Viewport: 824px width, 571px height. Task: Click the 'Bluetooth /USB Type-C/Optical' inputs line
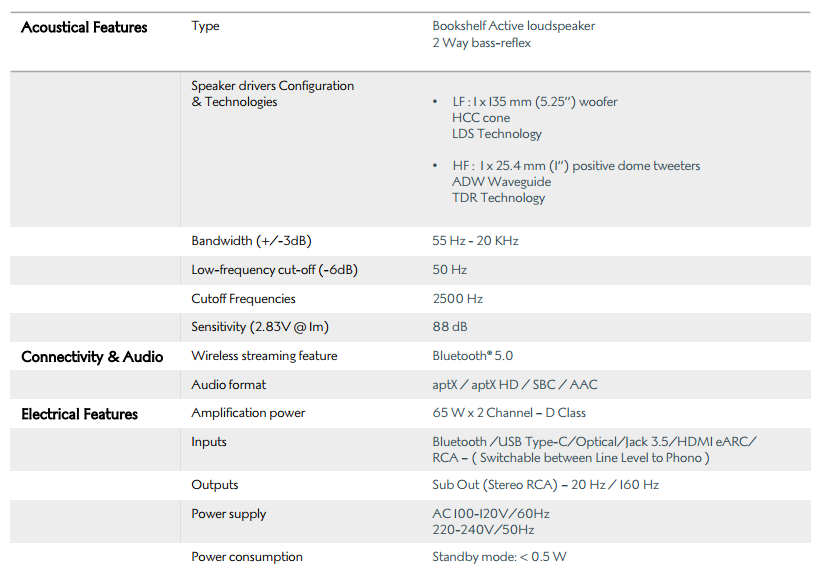pyautogui.click(x=594, y=442)
